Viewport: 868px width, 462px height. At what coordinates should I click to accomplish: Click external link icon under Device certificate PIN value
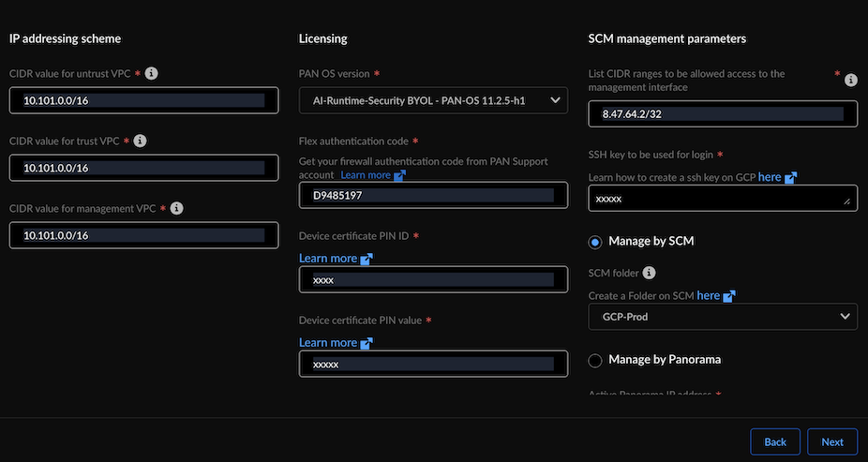pyautogui.click(x=367, y=343)
